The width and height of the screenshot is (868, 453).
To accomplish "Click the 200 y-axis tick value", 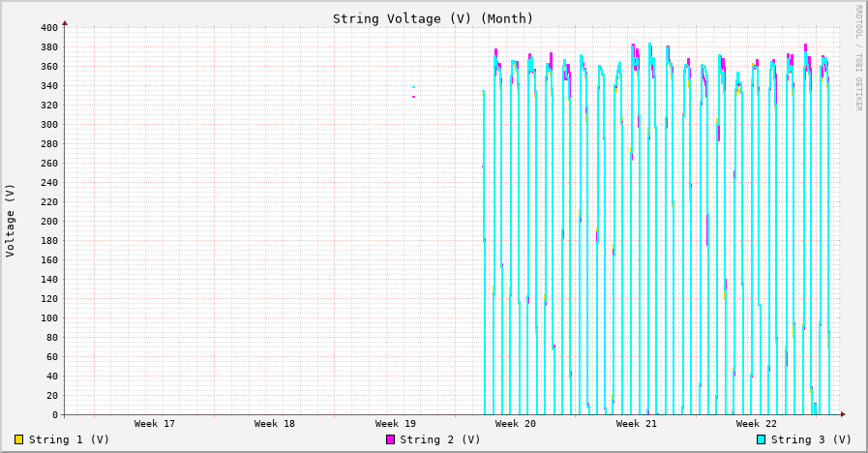I will point(48,222).
